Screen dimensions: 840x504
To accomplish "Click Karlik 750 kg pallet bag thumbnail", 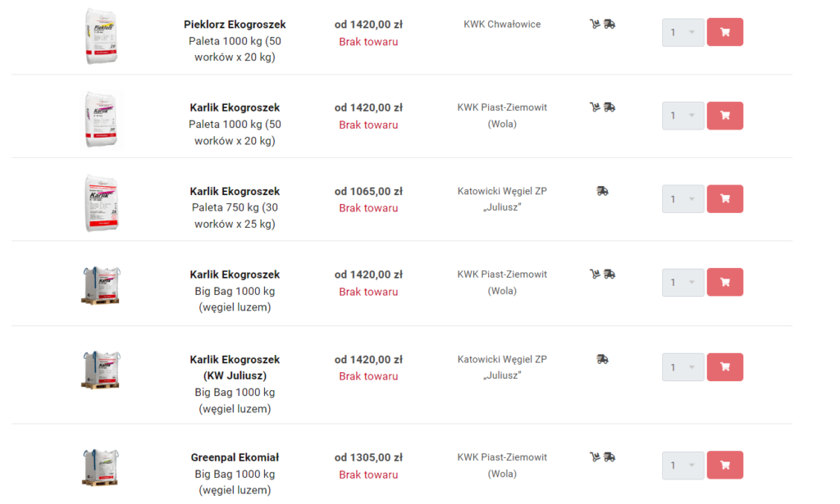I will [101, 202].
